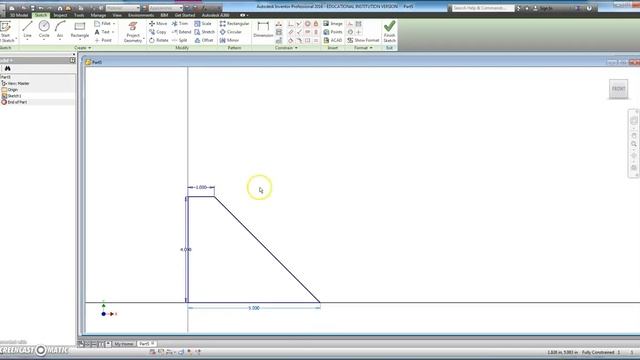Switch to Part5 document tab
This screenshot has height=360, width=640.
(146, 344)
